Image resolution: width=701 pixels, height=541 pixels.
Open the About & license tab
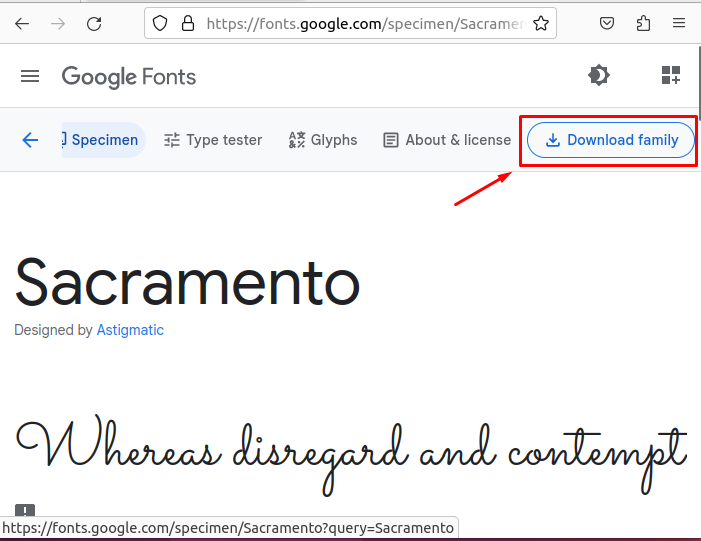tap(447, 140)
